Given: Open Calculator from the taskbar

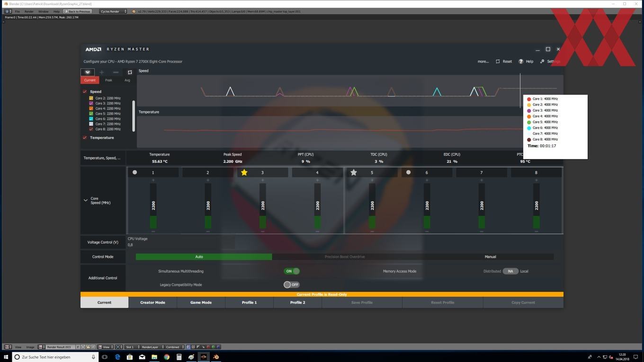Looking at the screenshot, I should 179,357.
